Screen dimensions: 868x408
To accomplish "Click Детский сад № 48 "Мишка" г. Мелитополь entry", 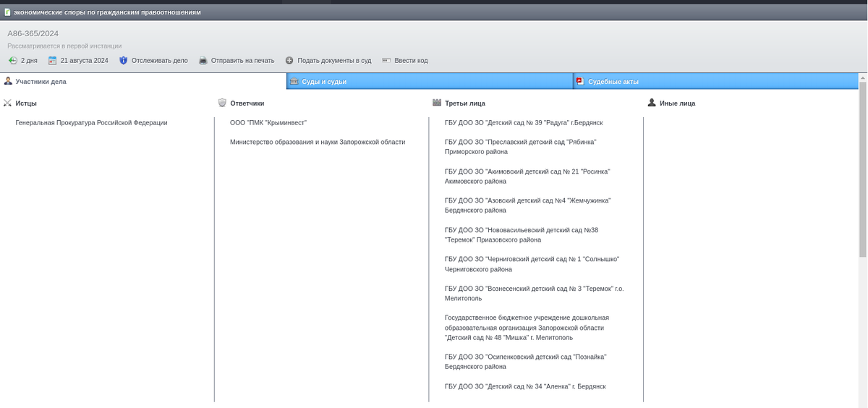I will (527, 328).
